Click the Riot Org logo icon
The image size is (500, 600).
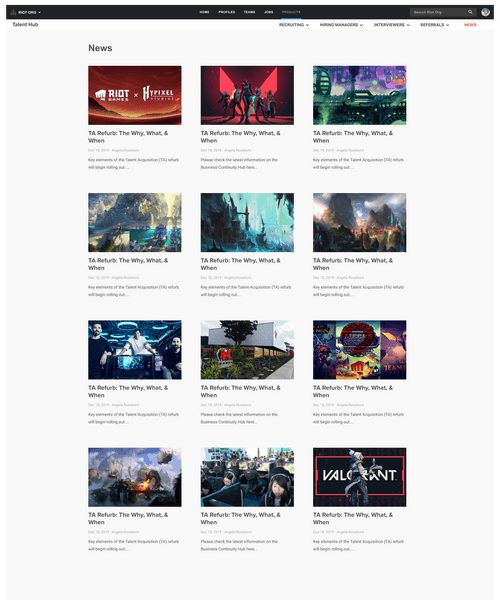13,12
